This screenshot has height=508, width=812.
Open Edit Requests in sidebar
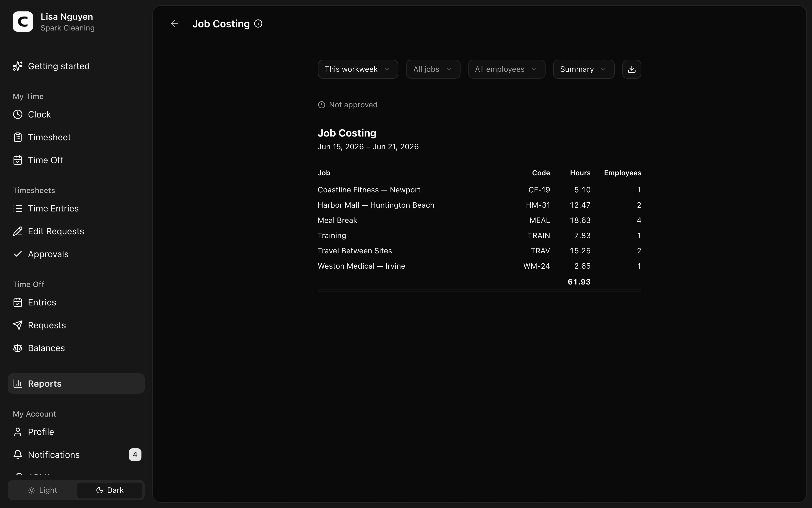tap(76, 232)
